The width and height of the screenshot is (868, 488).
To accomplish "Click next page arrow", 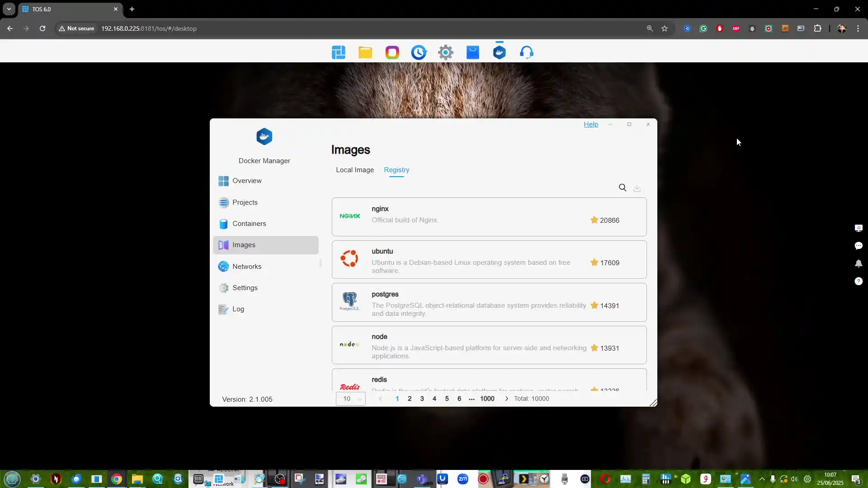I will click(x=506, y=399).
